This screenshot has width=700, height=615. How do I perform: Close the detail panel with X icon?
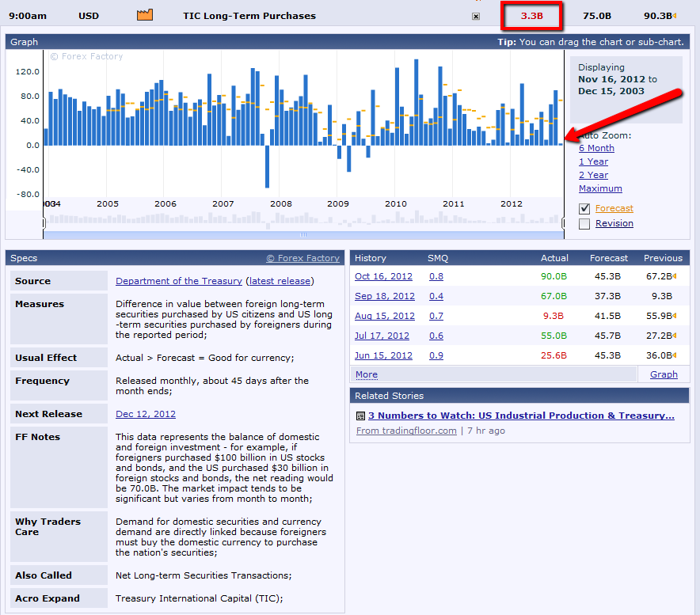point(476,17)
